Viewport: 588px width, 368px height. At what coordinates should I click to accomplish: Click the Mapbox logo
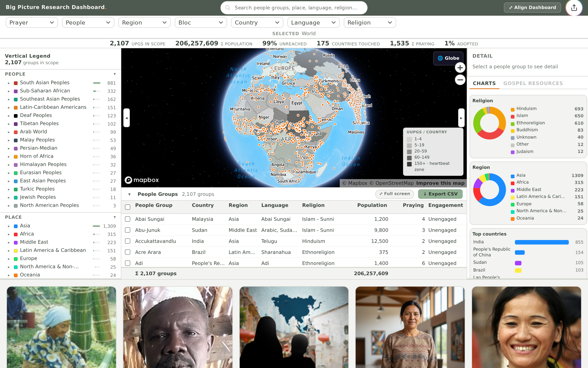coord(142,180)
